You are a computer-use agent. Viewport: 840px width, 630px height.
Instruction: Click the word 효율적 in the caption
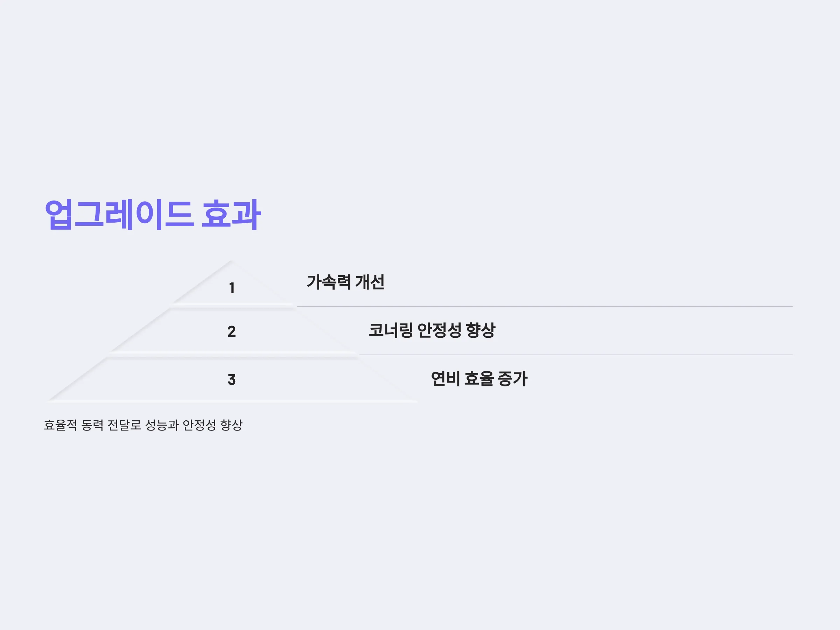(x=61, y=425)
